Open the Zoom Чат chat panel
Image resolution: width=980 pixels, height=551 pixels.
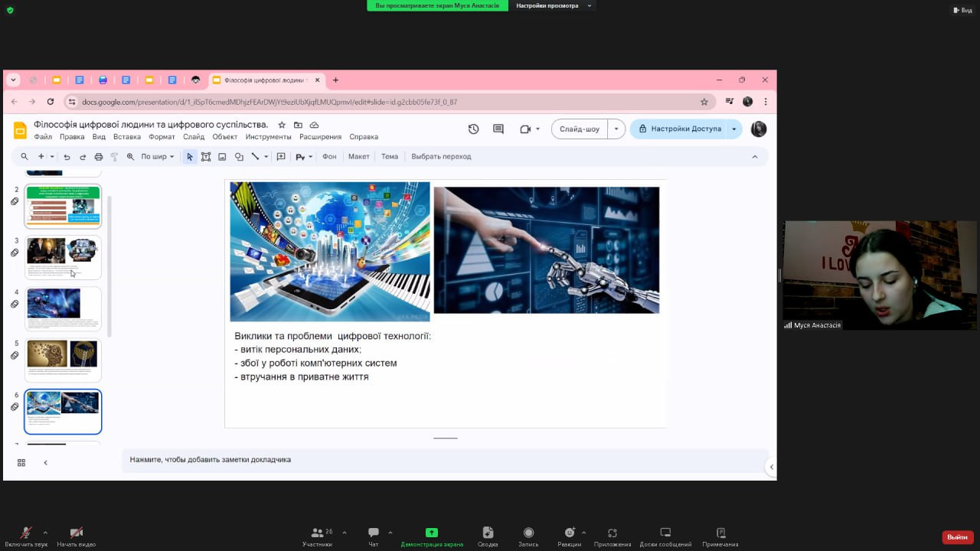click(x=374, y=537)
